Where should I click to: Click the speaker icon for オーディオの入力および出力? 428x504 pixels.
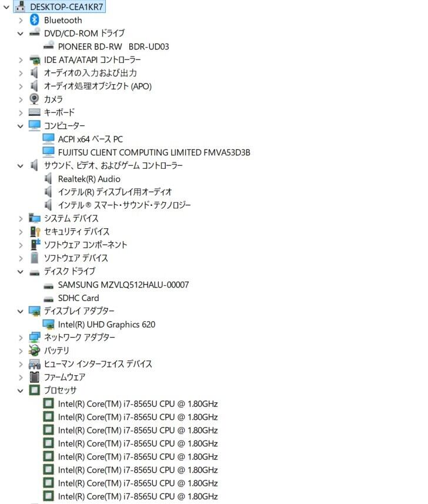click(x=34, y=73)
